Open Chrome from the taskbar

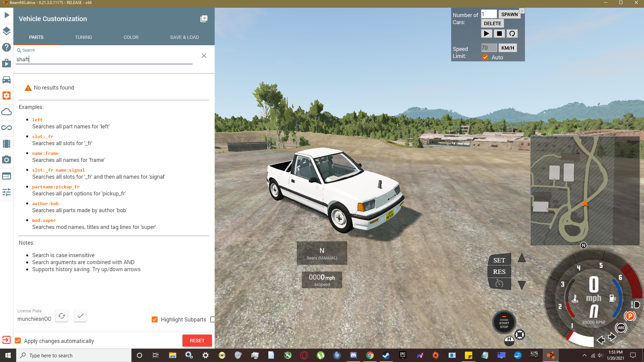point(370,355)
